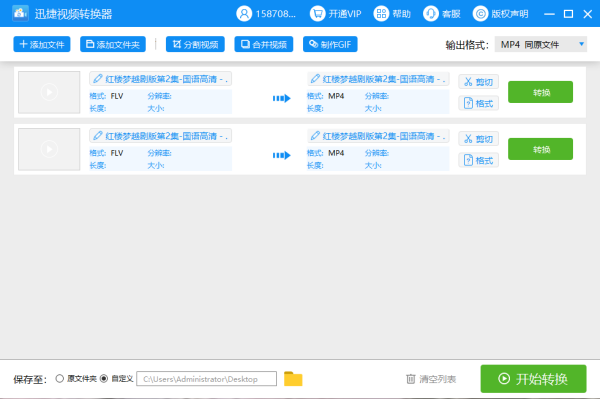Click the save path C:\Users\Administrator\Desktop field
Viewport: 600px width, 399px height.
coord(207,379)
